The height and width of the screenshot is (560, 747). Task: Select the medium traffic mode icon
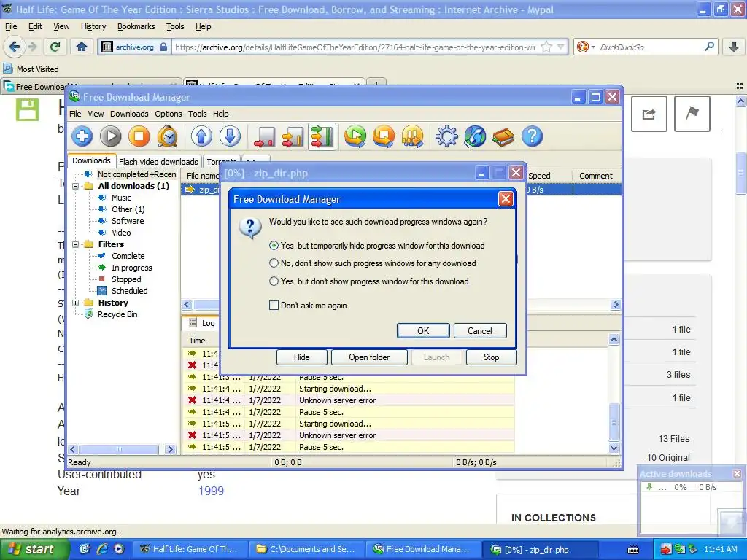(x=293, y=136)
